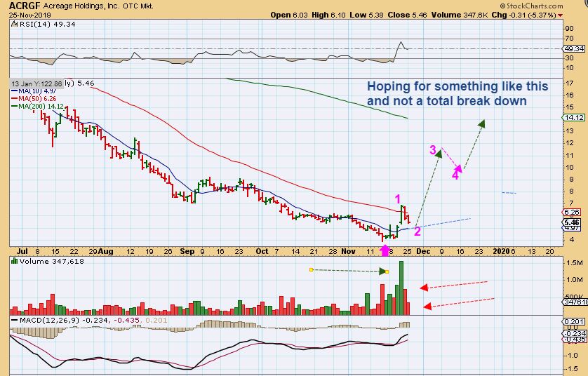Click the Open 6.03 value

[x=289, y=15]
